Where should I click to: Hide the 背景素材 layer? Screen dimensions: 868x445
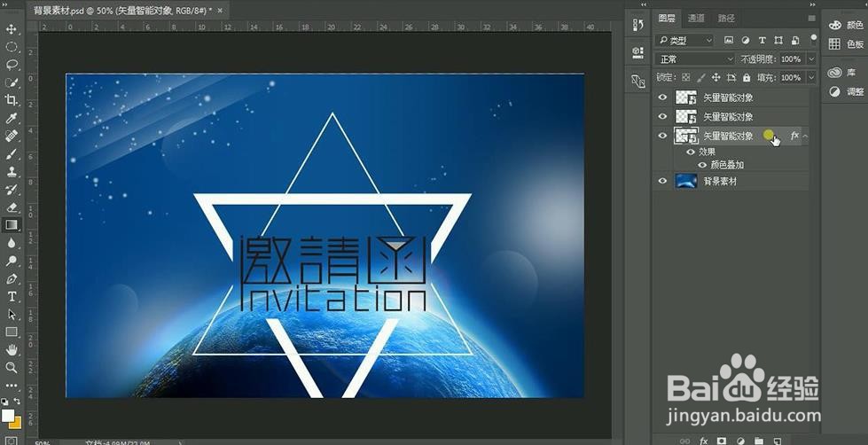pos(662,181)
